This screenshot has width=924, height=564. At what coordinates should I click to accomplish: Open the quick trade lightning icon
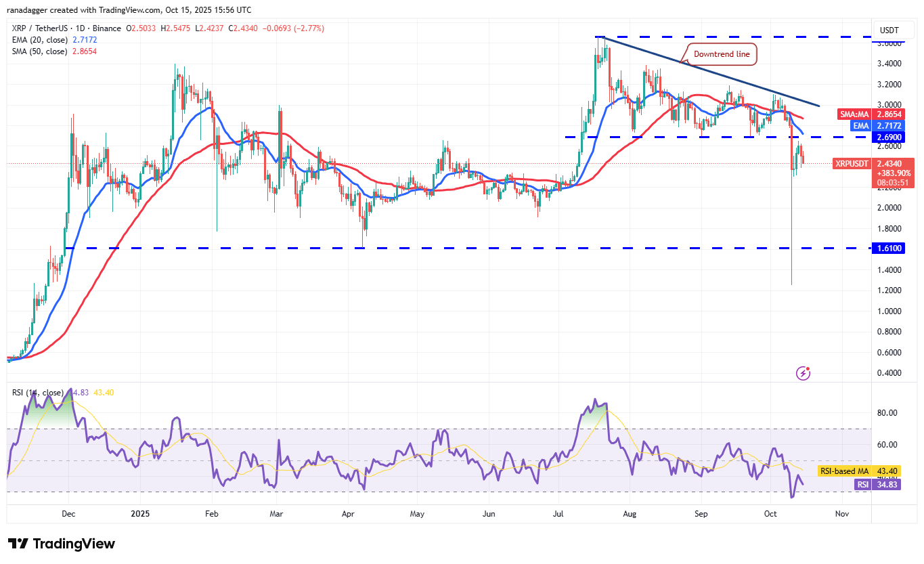(803, 372)
